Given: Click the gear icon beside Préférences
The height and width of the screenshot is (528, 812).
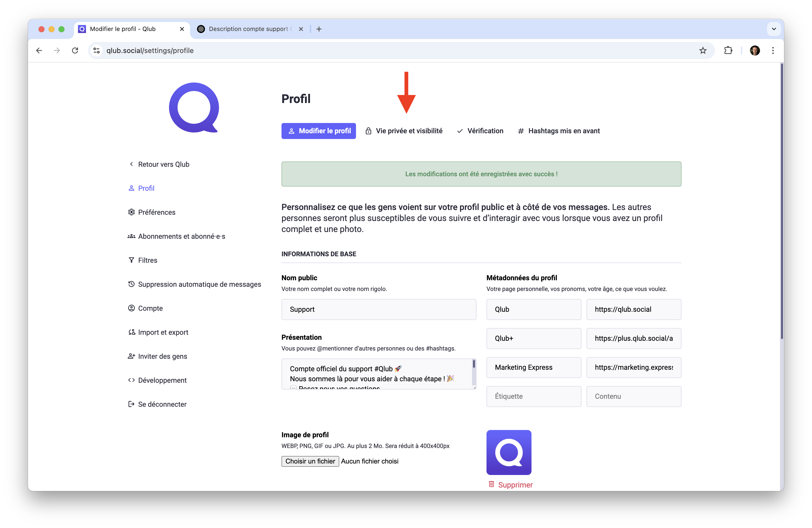Looking at the screenshot, I should (131, 212).
